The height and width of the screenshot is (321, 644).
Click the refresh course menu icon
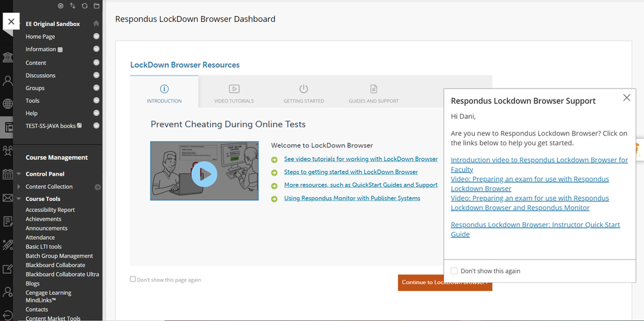click(x=85, y=6)
